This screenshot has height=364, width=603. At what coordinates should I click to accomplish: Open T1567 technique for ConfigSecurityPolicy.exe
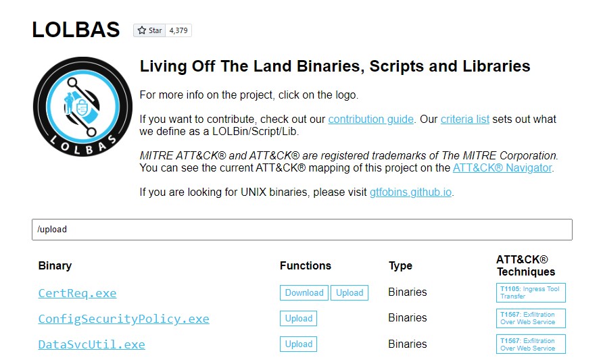(x=531, y=318)
